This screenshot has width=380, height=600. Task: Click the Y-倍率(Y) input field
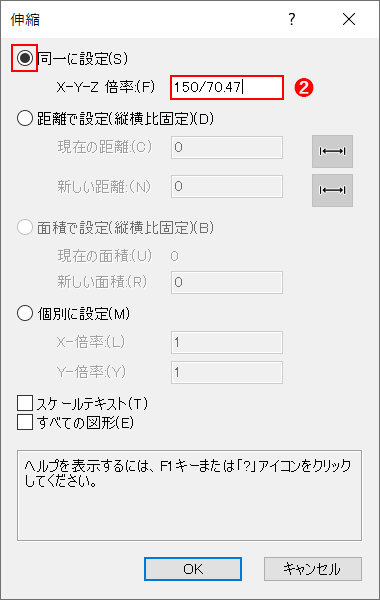(x=227, y=372)
